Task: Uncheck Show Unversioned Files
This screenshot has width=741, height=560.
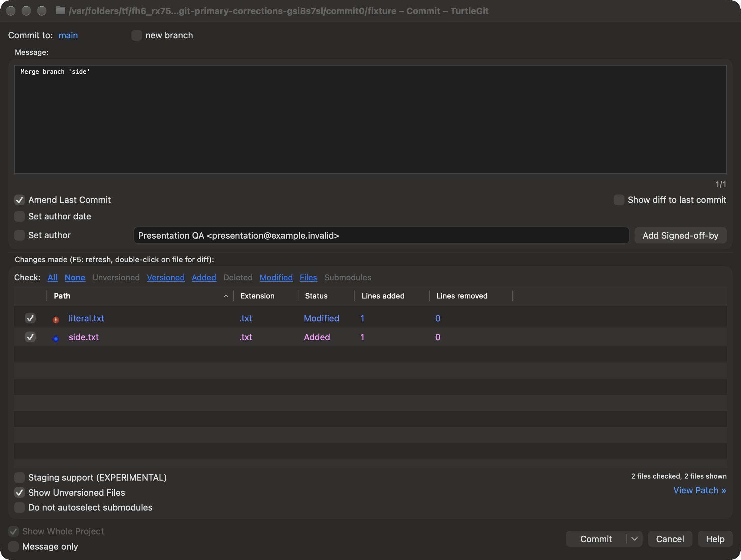Action: click(20, 492)
